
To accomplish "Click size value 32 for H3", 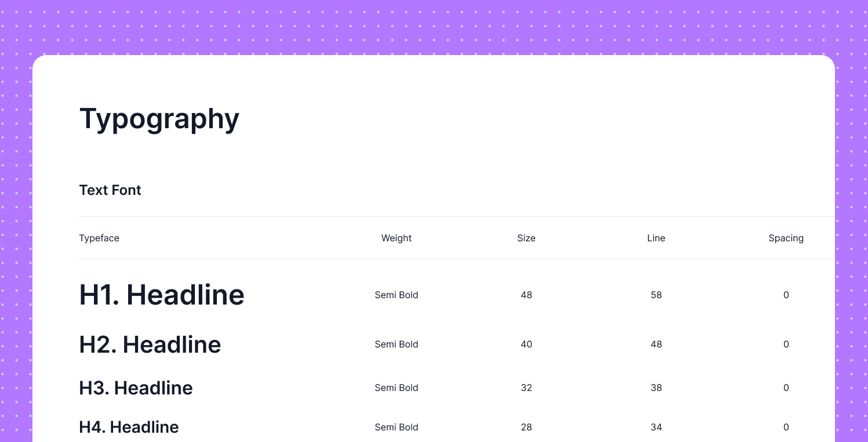I will pos(526,387).
